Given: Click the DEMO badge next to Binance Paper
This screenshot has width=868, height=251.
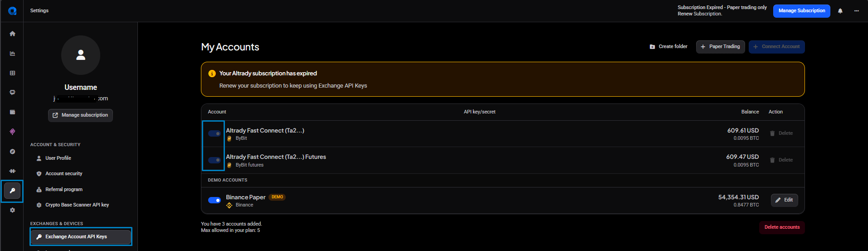Looking at the screenshot, I should [x=277, y=197].
